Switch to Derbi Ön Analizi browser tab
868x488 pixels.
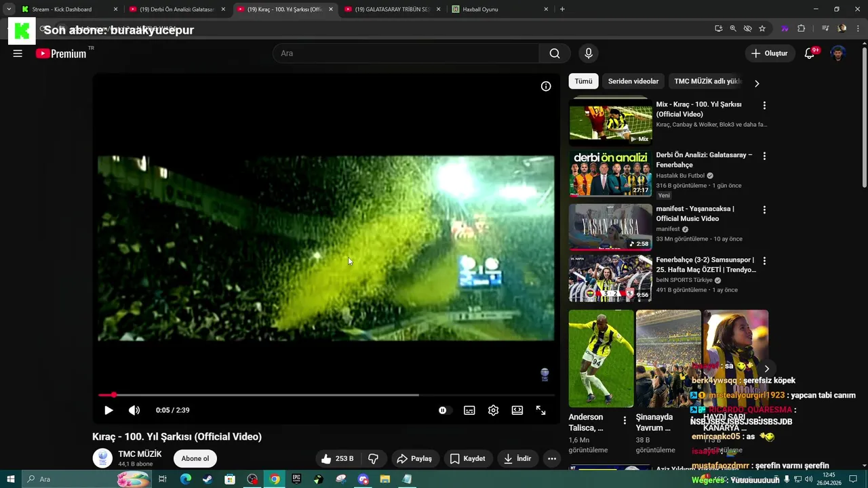[x=178, y=9]
